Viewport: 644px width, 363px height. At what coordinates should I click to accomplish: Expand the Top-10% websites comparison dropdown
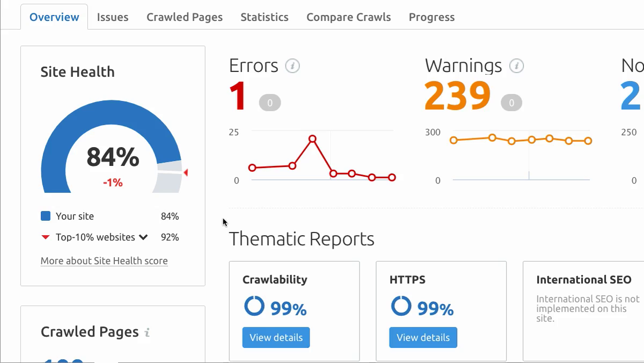[143, 237]
